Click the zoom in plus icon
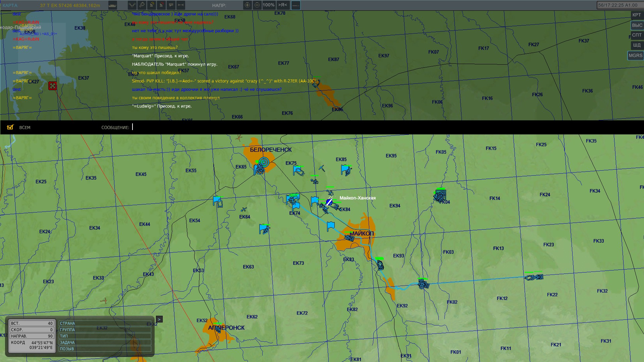 247,5
